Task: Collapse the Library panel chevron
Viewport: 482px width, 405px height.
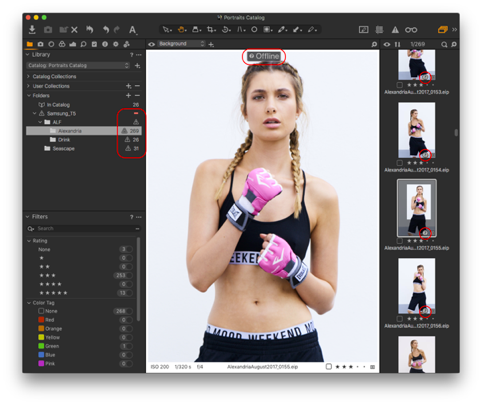Action: click(x=28, y=54)
